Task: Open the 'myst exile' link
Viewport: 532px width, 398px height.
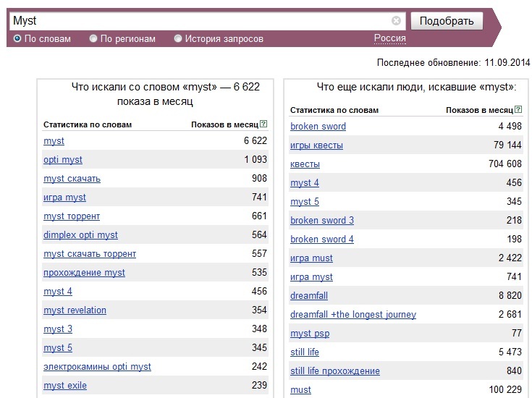Action: point(65,386)
